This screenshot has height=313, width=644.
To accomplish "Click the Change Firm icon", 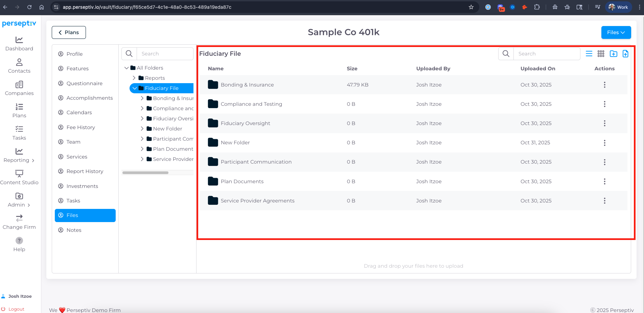I will click(19, 218).
